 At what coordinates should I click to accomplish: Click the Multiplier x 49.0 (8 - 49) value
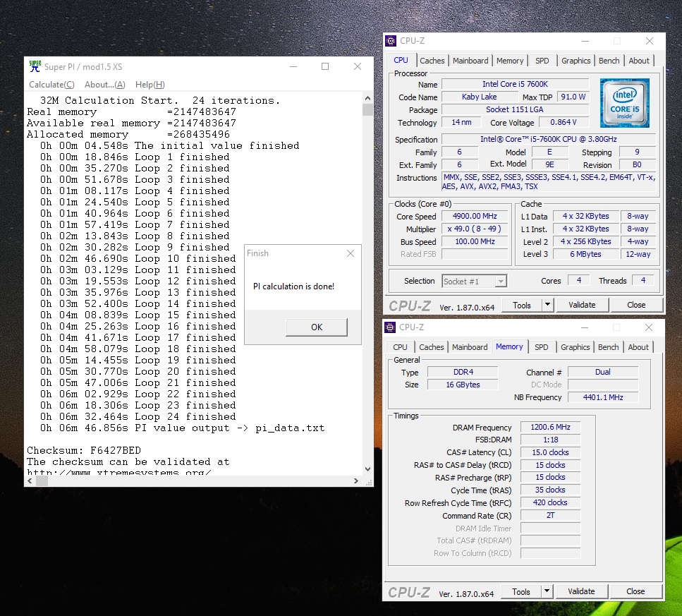[475, 229]
